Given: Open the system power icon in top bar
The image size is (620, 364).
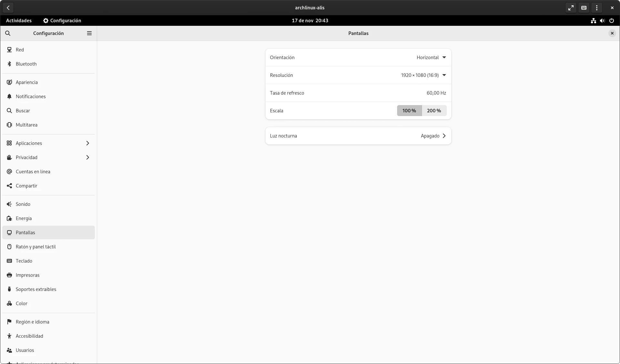Looking at the screenshot, I should pyautogui.click(x=612, y=21).
